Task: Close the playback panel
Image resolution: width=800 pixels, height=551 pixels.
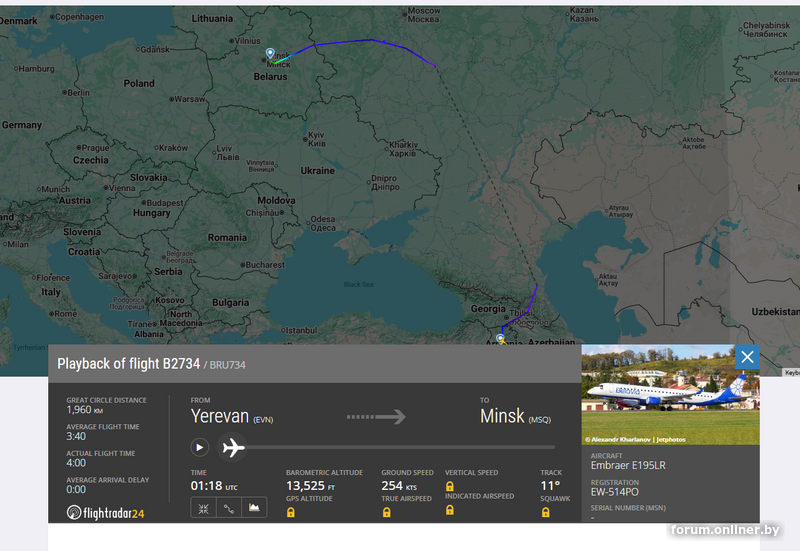Action: (747, 357)
